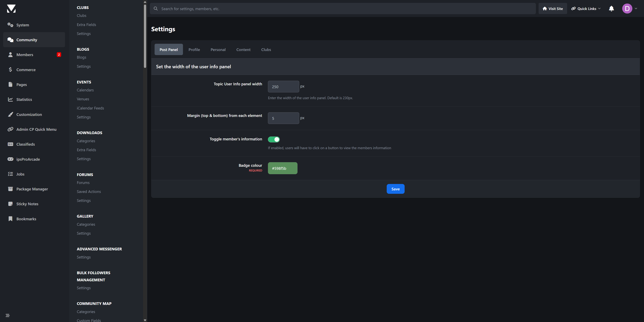The width and height of the screenshot is (644, 322).
Task: Expand the Quick Links dropdown
Action: (x=586, y=9)
